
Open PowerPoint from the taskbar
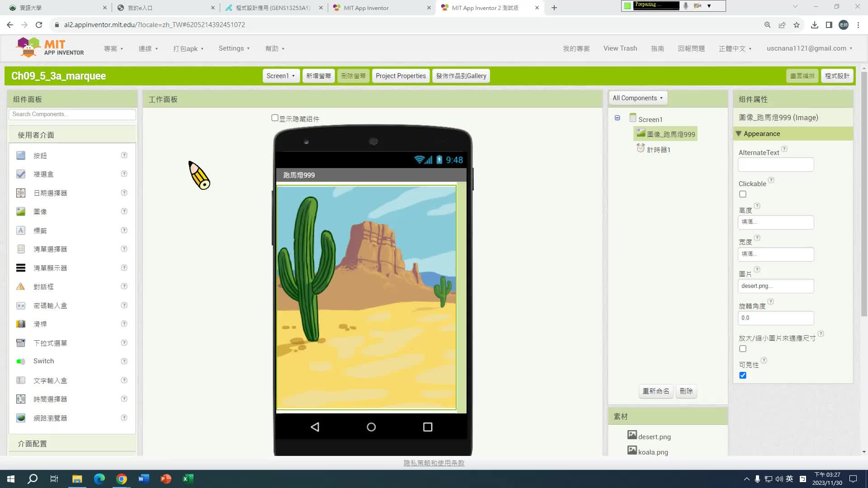(166, 479)
